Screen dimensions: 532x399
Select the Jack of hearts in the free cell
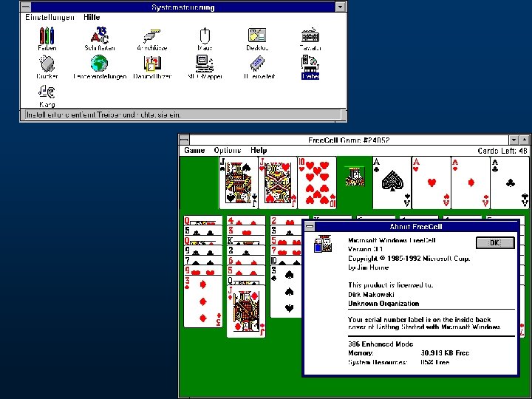[278, 183]
